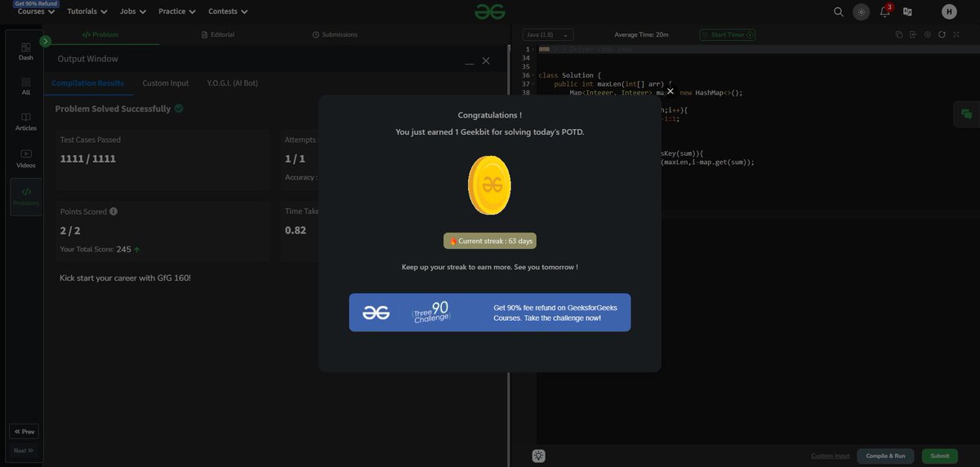The image size is (980, 467).
Task: Click the copy code icon in editor toolbar
Action: pyautogui.click(x=898, y=34)
